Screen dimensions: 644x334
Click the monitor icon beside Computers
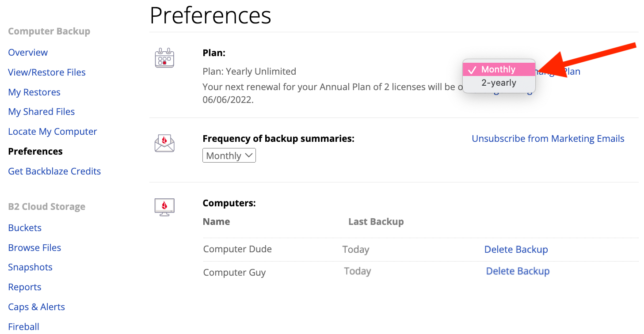pyautogui.click(x=164, y=207)
